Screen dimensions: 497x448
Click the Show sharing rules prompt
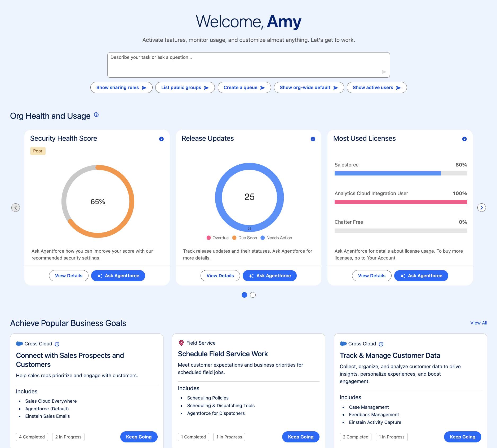[121, 87]
